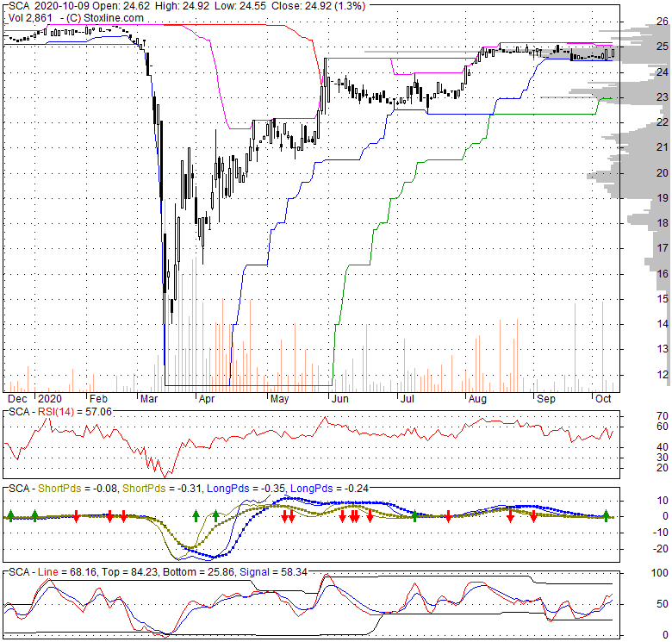Select the 'Low: 24.55' value in header

tap(242, 5)
